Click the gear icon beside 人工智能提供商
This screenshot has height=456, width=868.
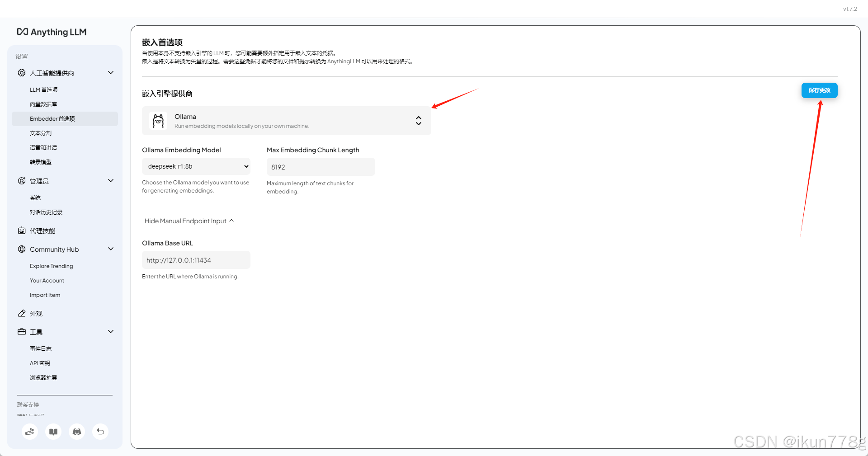[22, 73]
